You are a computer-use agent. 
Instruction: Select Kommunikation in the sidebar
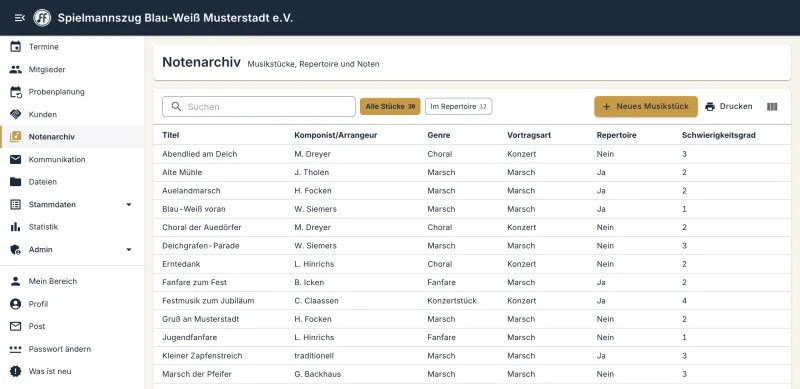click(x=72, y=159)
